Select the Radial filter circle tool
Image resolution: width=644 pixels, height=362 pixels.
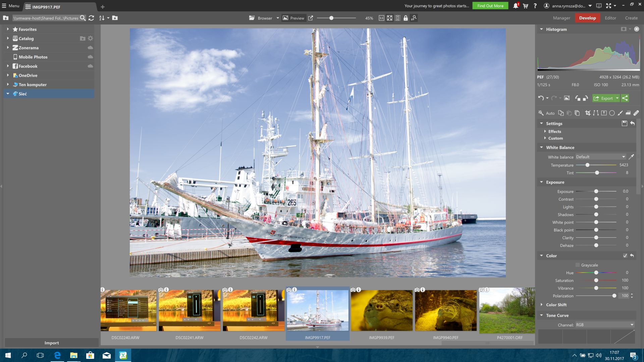[612, 113]
